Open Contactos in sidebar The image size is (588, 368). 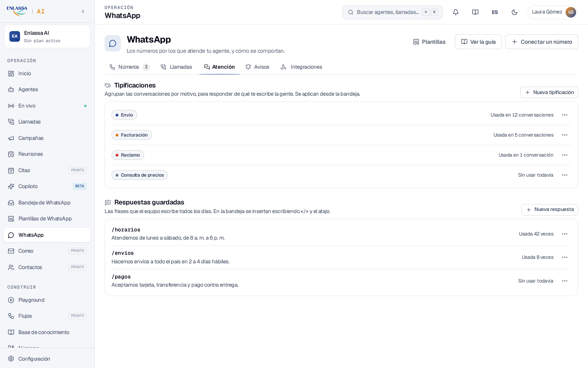(x=47, y=267)
